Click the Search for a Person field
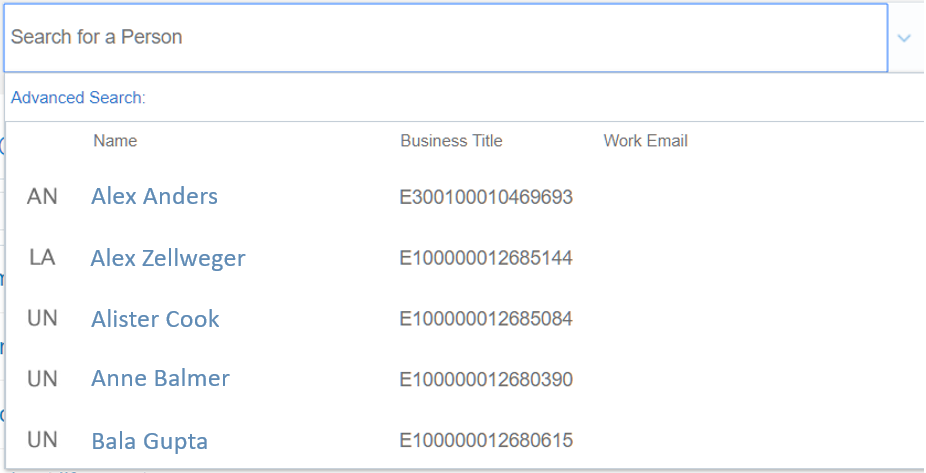The width and height of the screenshot is (926, 473). 445,38
